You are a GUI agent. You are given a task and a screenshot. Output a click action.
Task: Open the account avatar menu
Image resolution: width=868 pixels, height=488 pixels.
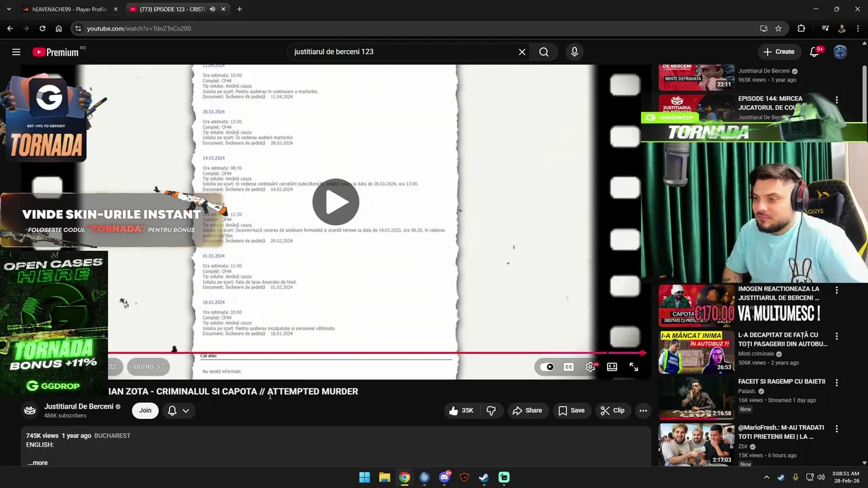click(840, 52)
